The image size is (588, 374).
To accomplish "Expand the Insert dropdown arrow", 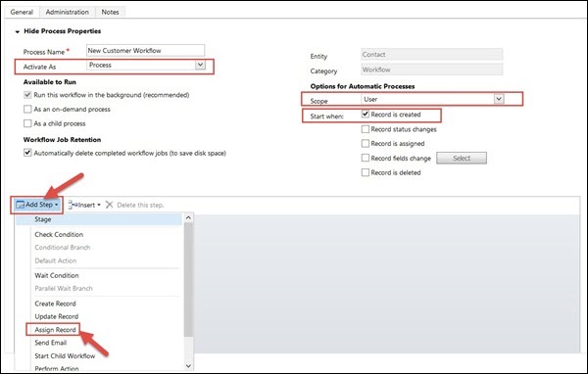I will click(x=99, y=205).
